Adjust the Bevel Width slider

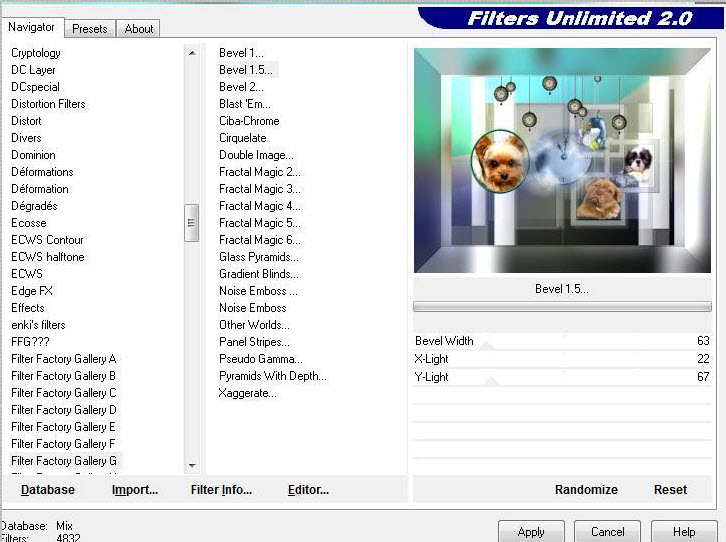562,341
